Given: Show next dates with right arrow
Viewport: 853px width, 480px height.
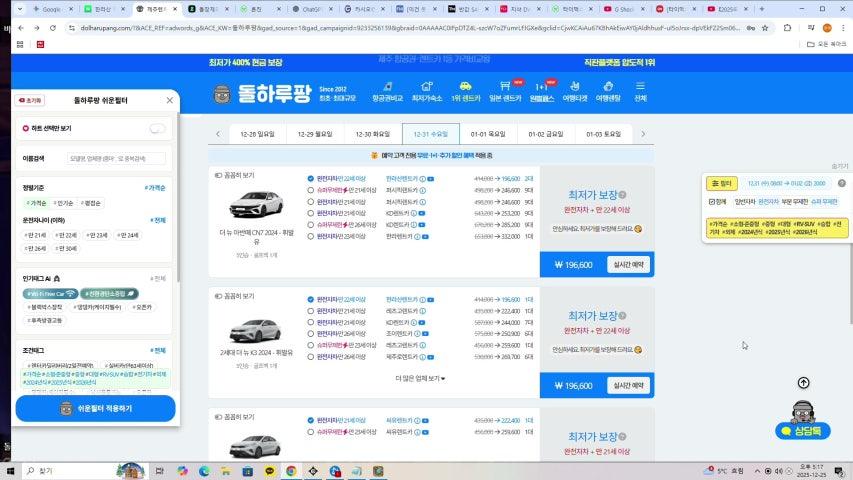Looking at the screenshot, I should [643, 134].
